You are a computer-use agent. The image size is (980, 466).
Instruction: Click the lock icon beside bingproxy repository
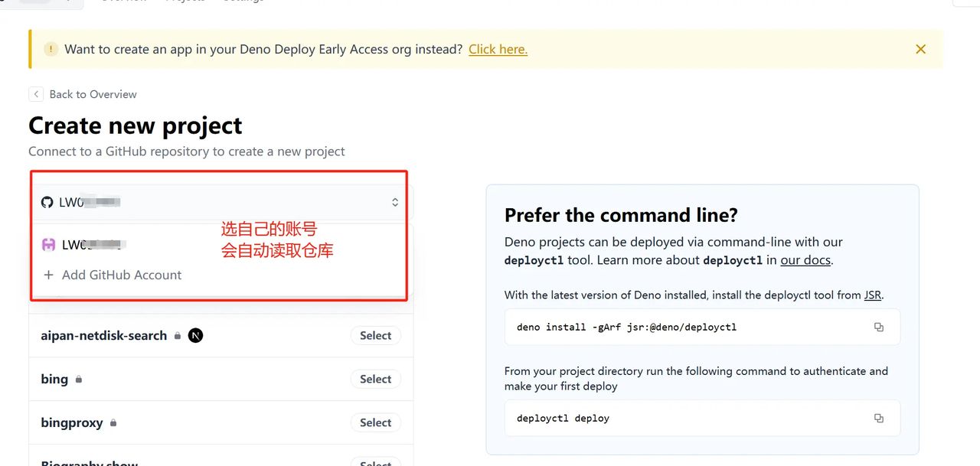point(112,423)
